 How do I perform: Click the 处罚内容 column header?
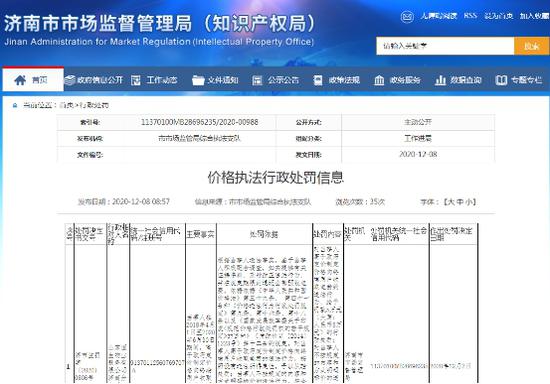click(x=327, y=234)
